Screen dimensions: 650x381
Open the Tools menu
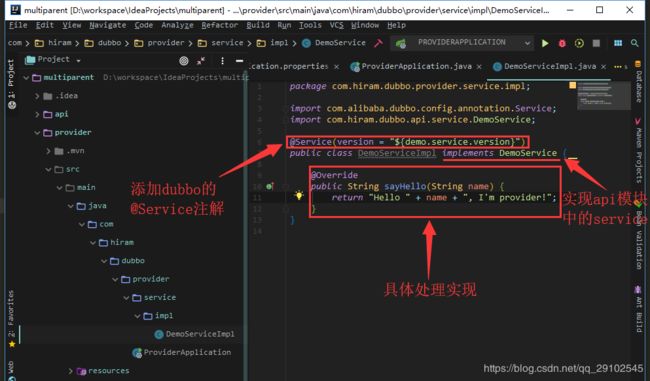pyautogui.click(x=310, y=25)
